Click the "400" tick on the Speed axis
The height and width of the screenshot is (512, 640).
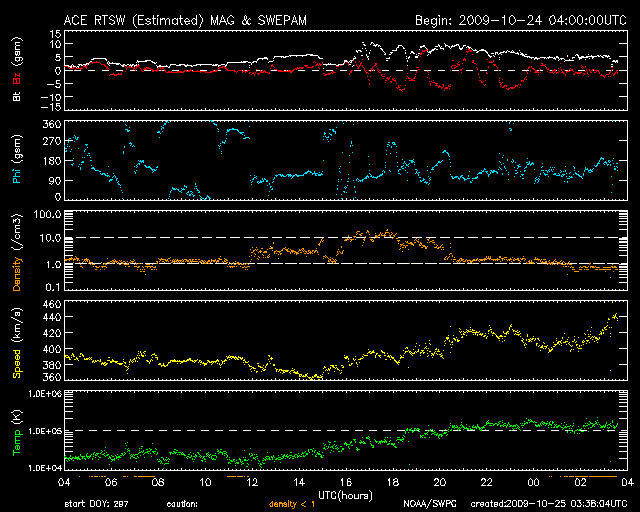coord(53,349)
